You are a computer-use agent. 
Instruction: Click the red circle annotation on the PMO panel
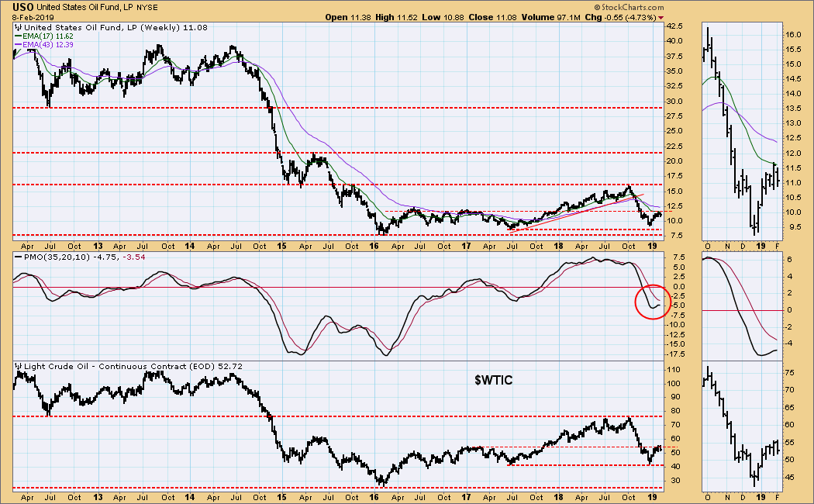coord(653,302)
